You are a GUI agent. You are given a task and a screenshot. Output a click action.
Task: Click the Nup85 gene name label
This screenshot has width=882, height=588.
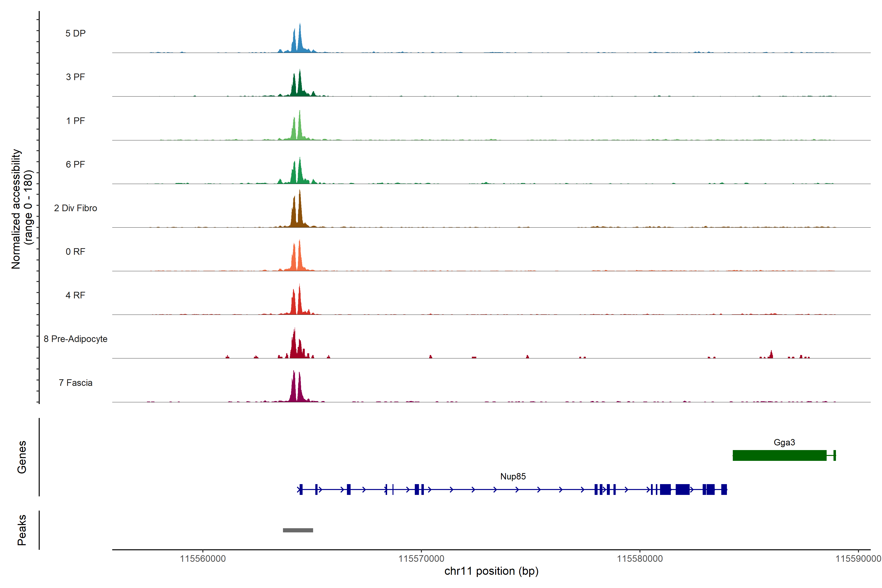(x=513, y=476)
